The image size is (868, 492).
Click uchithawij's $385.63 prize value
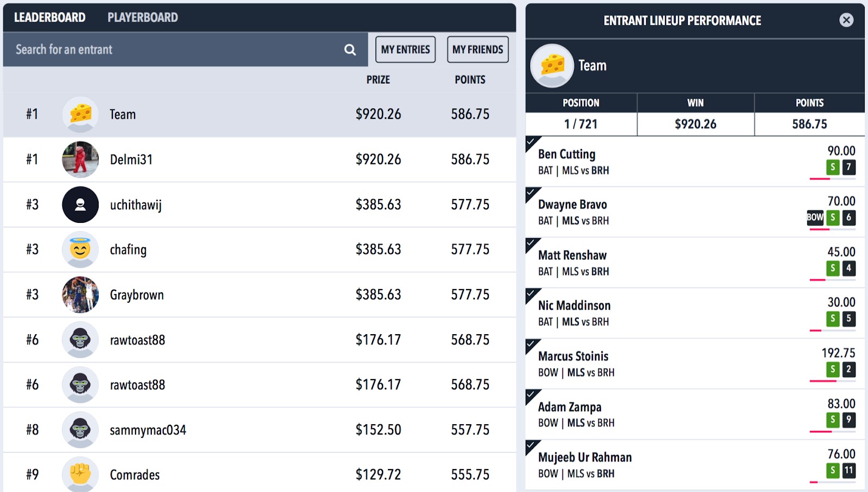(x=378, y=205)
